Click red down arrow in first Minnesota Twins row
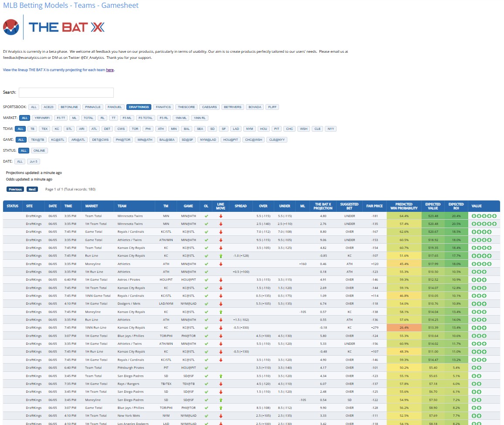The image size is (504, 425). point(221,216)
